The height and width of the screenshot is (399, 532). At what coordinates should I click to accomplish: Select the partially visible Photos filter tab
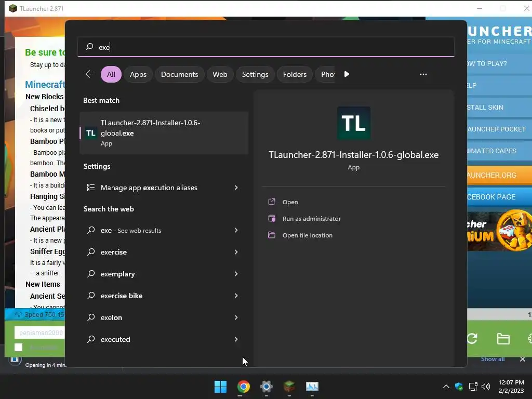325,74
